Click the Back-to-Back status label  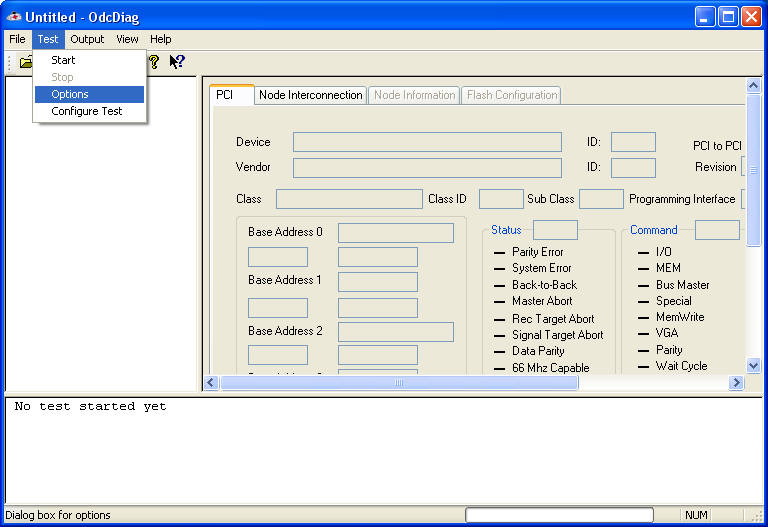[x=545, y=285]
